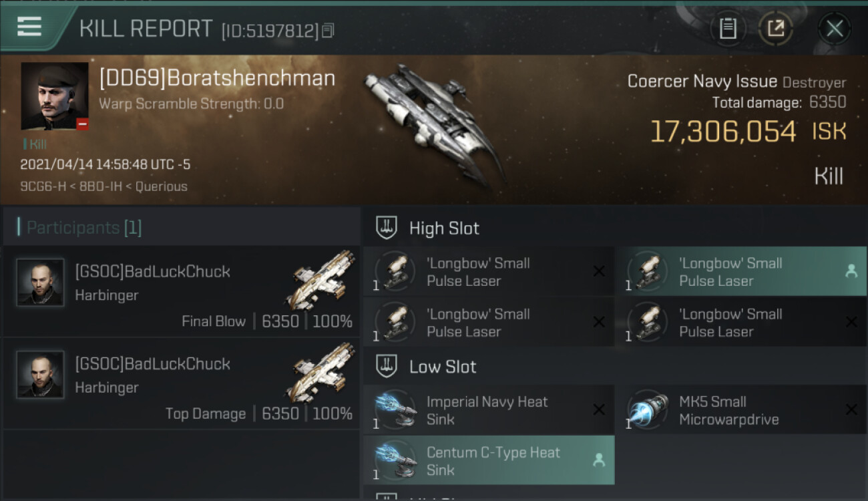
Task: Open the hamburger menu icon
Action: coord(29,27)
